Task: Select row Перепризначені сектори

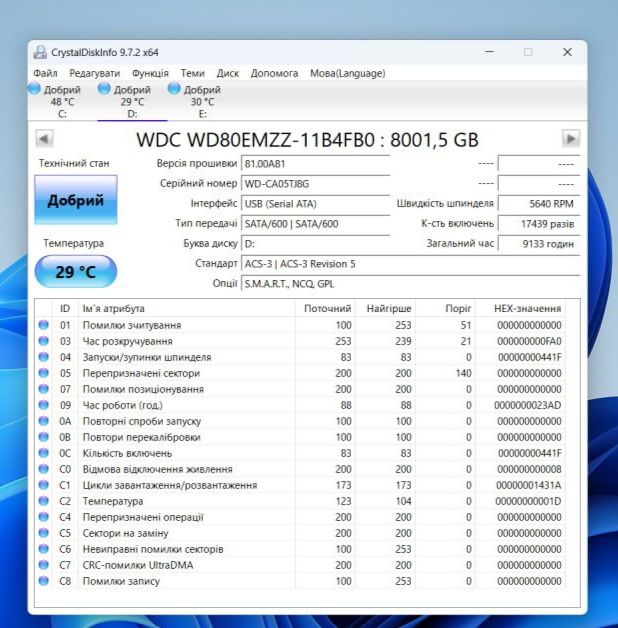Action: click(x=300, y=373)
